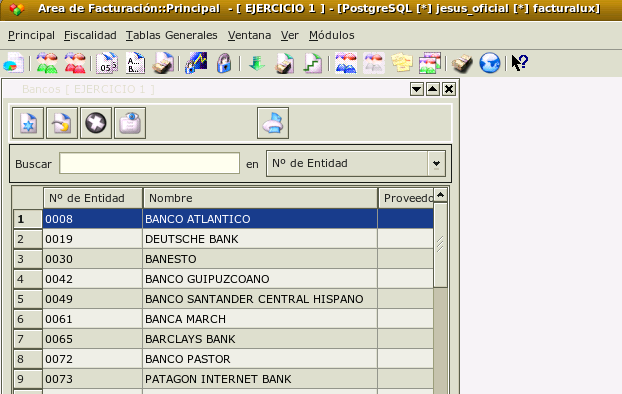
Task: Select the BARCLAYS BANK entry
Action: 260,339
